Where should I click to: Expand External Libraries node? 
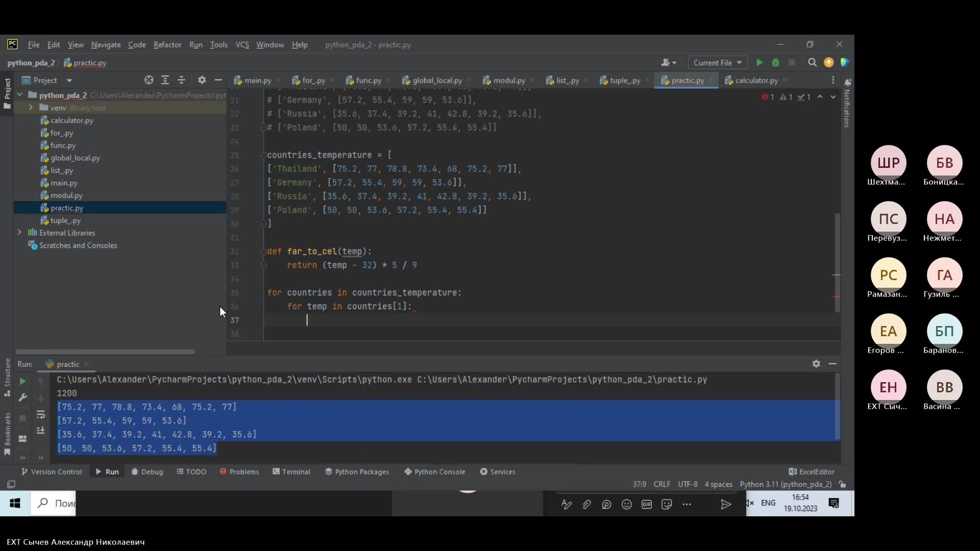tap(20, 232)
